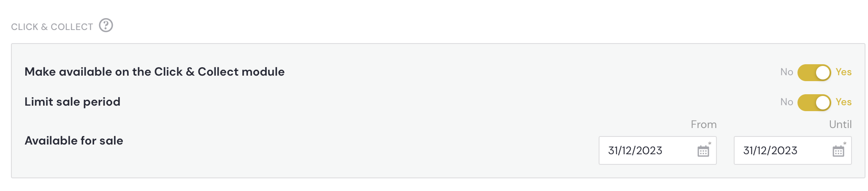The image size is (868, 191).
Task: Click the 'Available for sale' label
Action: pyautogui.click(x=74, y=141)
